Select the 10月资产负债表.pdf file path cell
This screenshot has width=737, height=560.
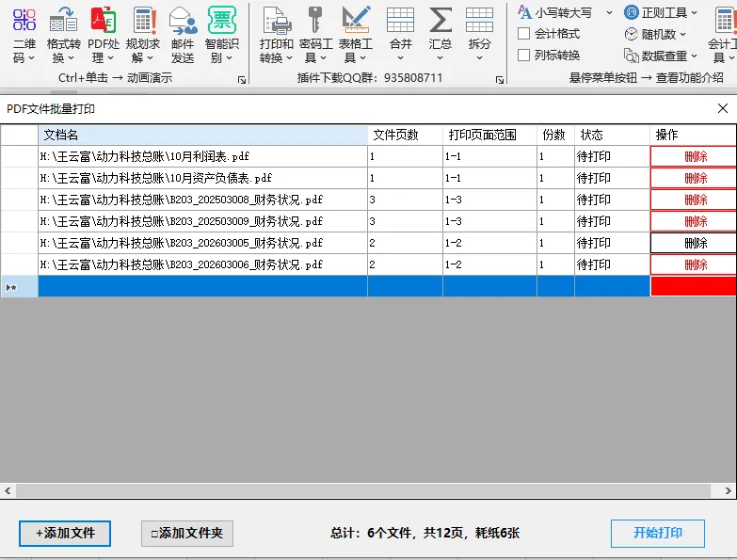pos(202,178)
